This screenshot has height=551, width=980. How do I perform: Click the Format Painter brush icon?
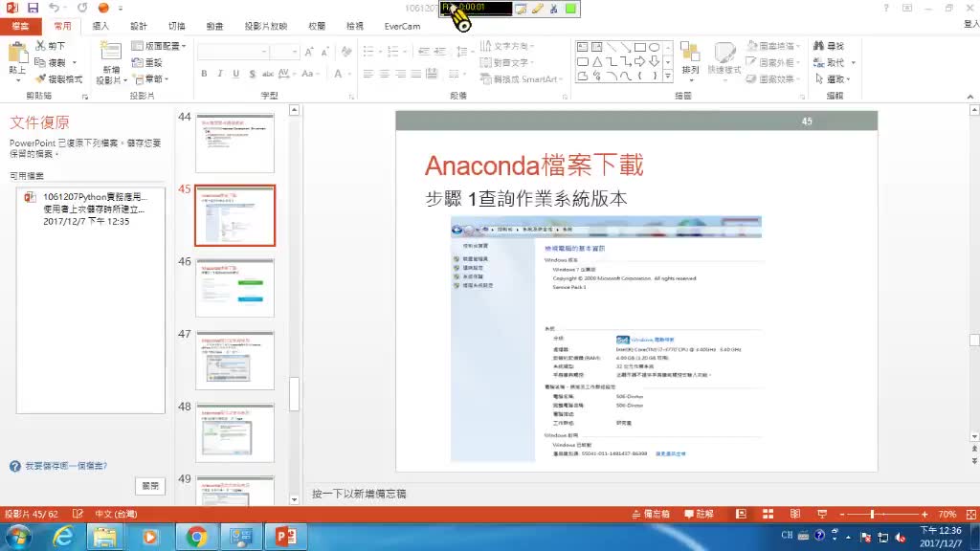click(x=40, y=79)
